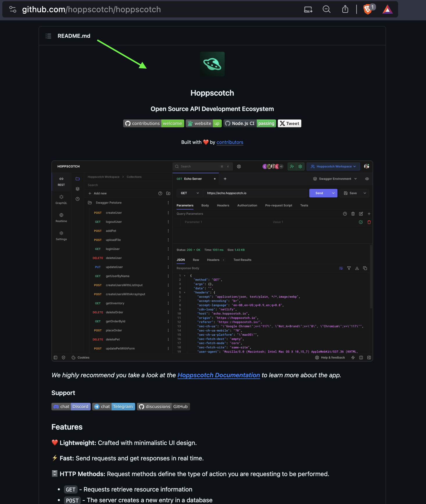This screenshot has height=504, width=426.
Task: Click the collections folder icon in the app screenshot
Action: (x=78, y=179)
